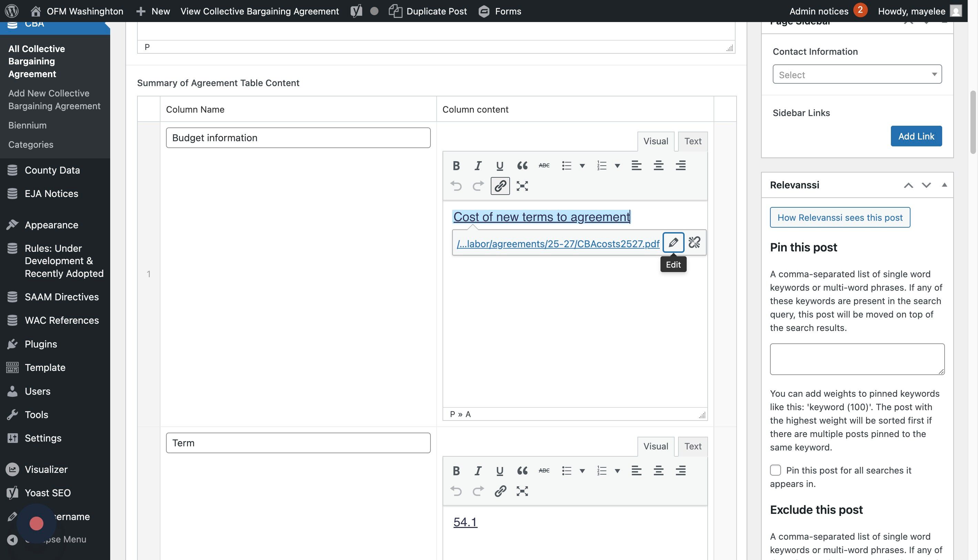Open numbered list options arrow in Budget editor
978x560 pixels.
617,166
